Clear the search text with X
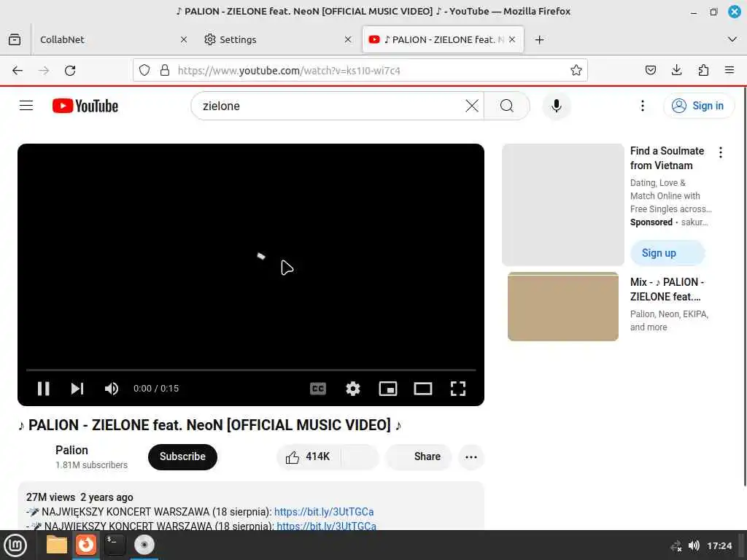This screenshot has width=747, height=560. coord(472,106)
